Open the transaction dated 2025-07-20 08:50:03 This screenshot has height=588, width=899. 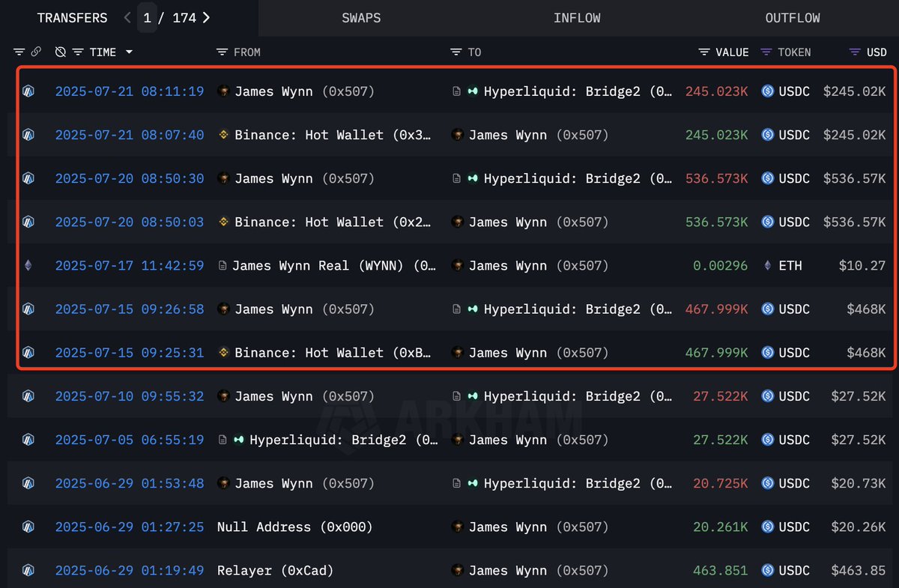pyautogui.click(x=130, y=222)
